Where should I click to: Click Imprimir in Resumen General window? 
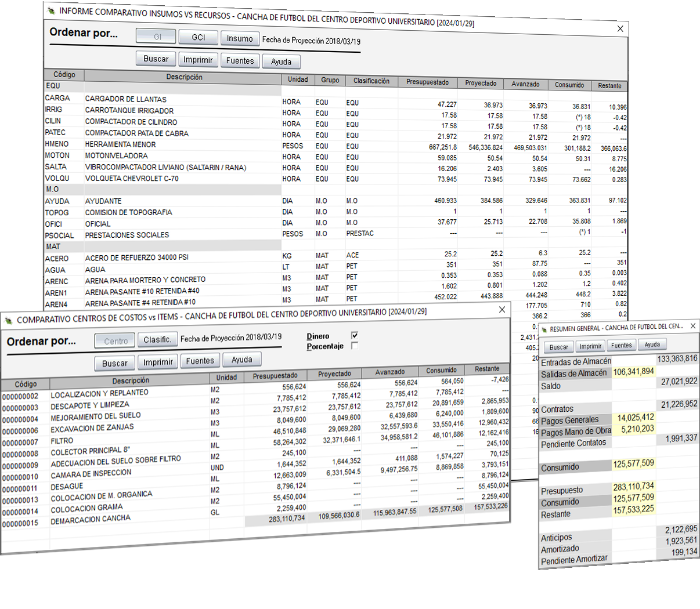point(590,346)
